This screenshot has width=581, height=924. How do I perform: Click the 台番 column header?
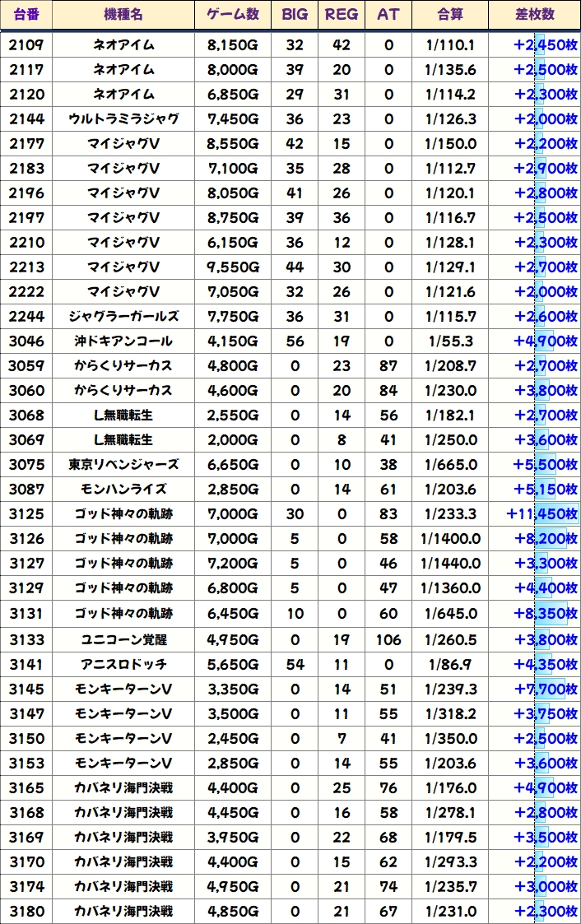26,15
